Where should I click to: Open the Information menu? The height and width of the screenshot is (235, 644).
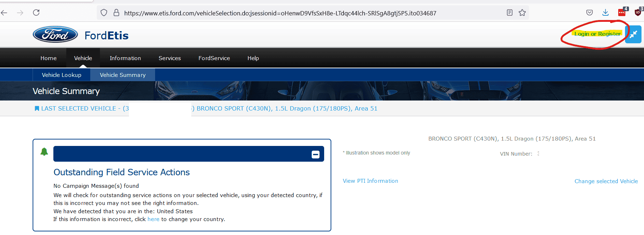tap(125, 58)
